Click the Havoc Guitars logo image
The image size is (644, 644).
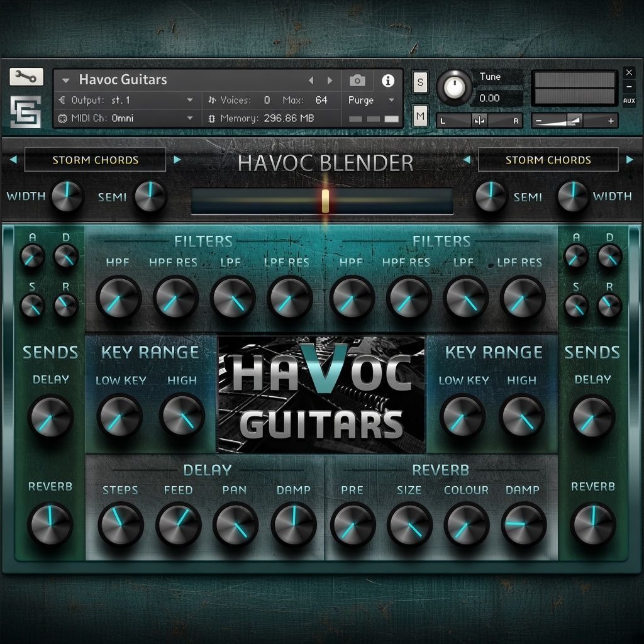321,394
